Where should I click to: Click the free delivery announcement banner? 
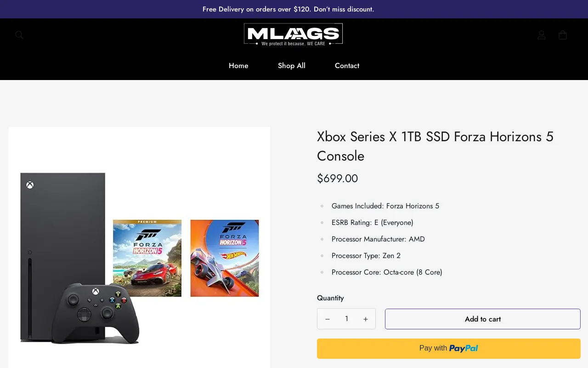(x=288, y=9)
